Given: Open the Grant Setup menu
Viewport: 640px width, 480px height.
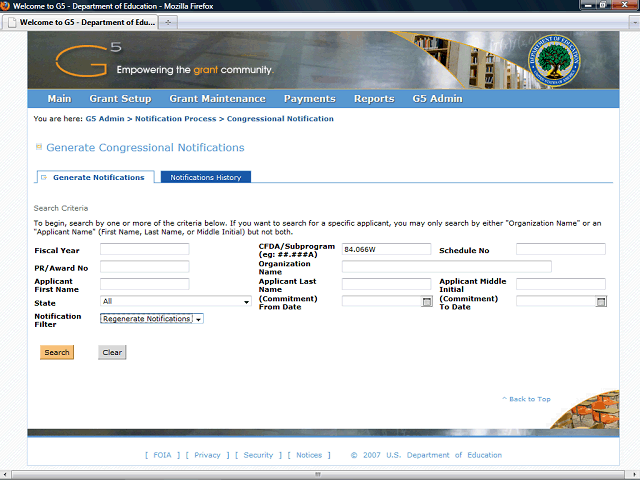Looking at the screenshot, I should point(120,99).
